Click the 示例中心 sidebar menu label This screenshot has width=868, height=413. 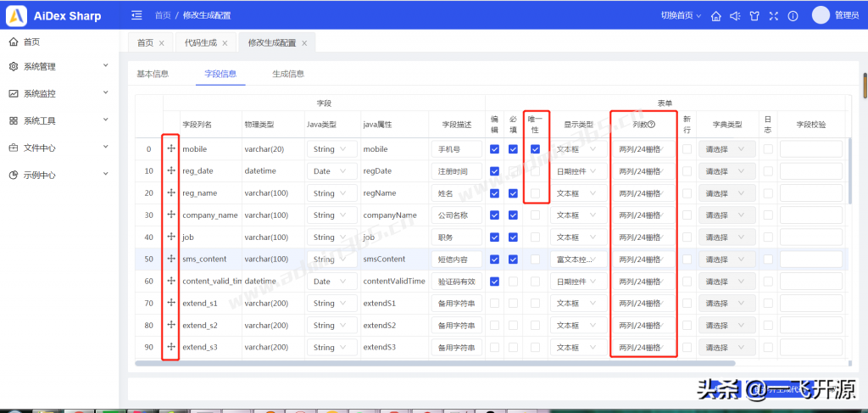click(x=39, y=175)
